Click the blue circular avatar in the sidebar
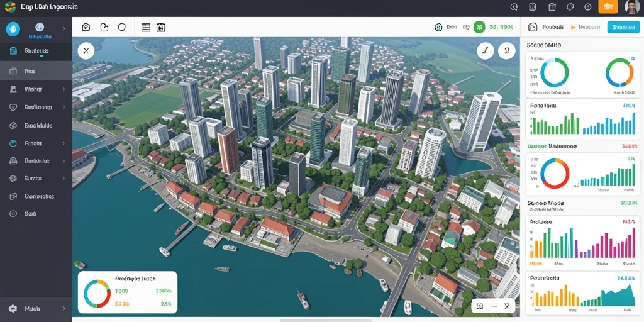The height and width of the screenshot is (322, 644). pos(13,29)
